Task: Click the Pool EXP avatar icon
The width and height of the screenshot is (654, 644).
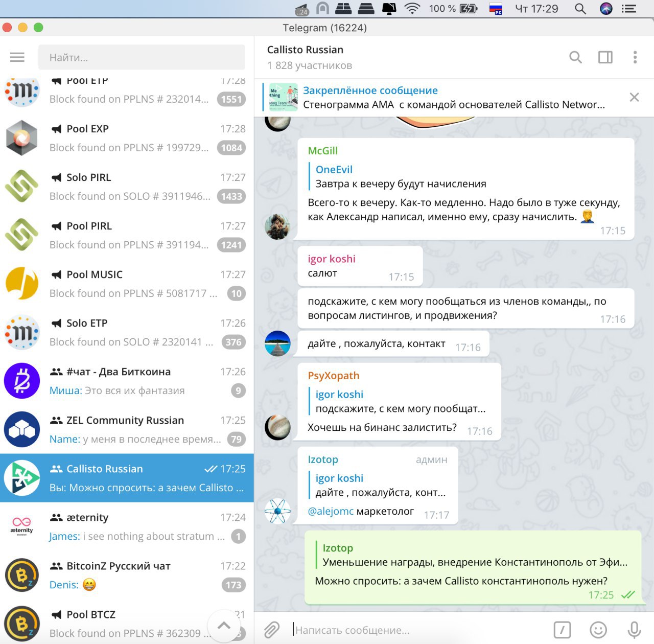Action: click(x=22, y=138)
